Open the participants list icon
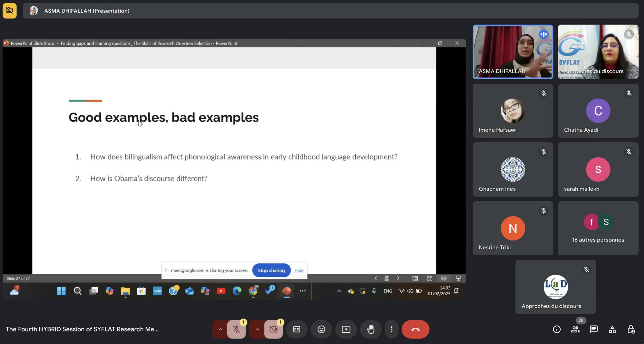Screen dimensions: 644x344 pyautogui.click(x=575, y=329)
